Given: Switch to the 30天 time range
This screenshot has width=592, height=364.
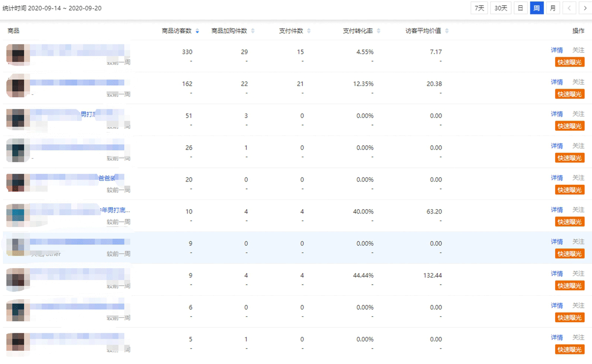Looking at the screenshot, I should [x=501, y=8].
